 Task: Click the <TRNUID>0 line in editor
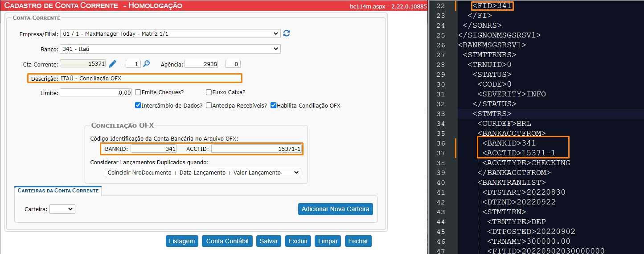tap(489, 65)
